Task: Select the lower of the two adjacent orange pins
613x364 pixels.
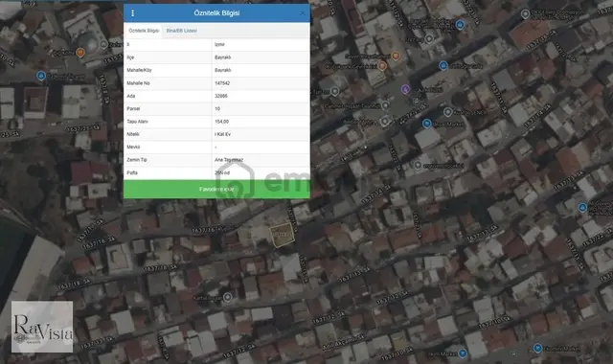Action: (382, 65)
